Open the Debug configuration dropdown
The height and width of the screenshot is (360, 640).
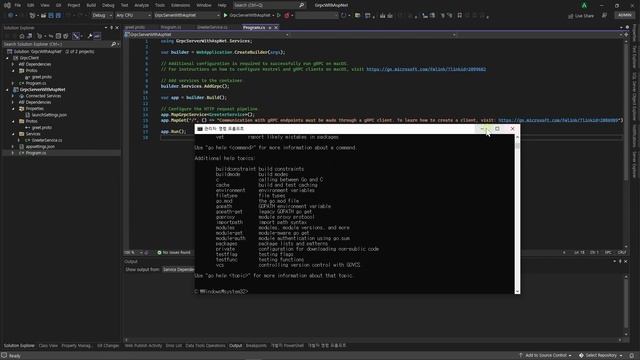coord(102,15)
